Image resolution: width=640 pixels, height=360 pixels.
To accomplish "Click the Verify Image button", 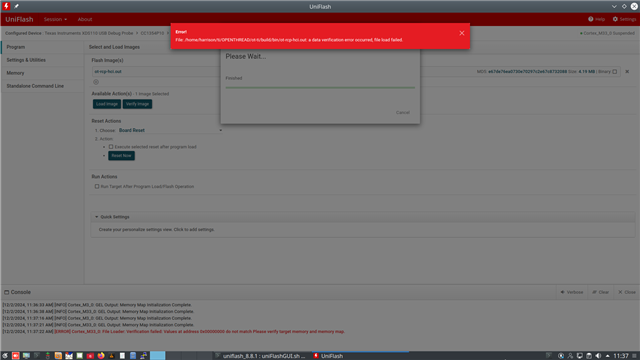I will (138, 104).
